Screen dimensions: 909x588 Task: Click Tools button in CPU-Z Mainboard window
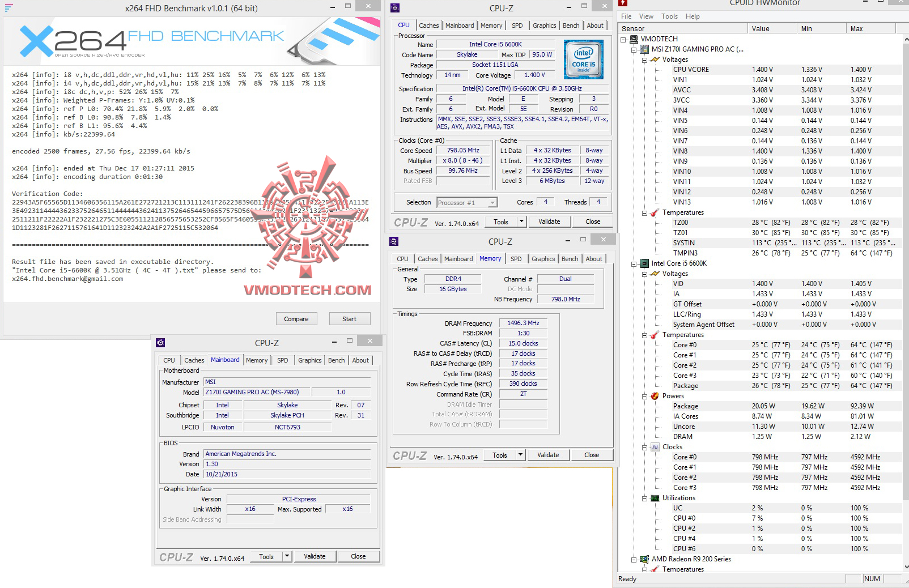[x=266, y=556]
